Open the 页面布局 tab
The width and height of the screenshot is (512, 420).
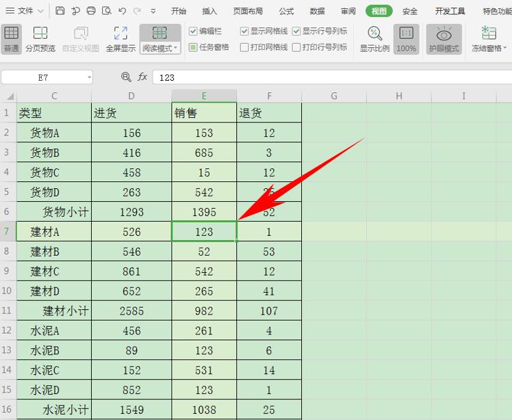pyautogui.click(x=248, y=12)
